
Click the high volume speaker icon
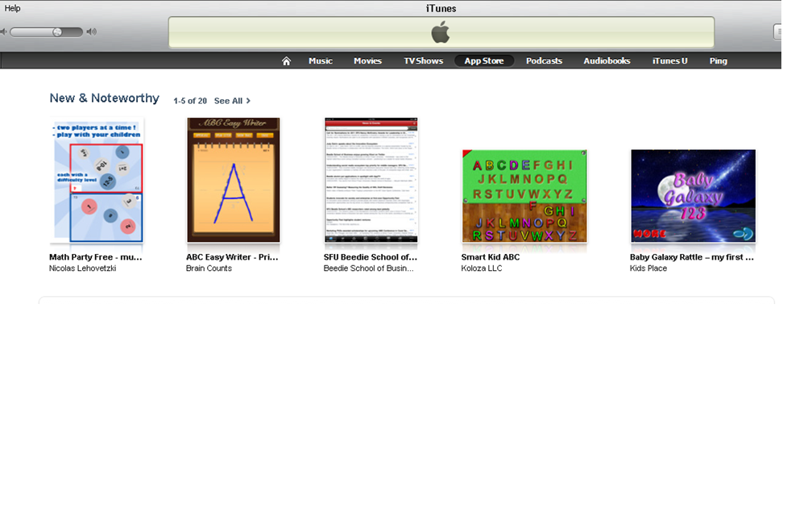[92, 32]
